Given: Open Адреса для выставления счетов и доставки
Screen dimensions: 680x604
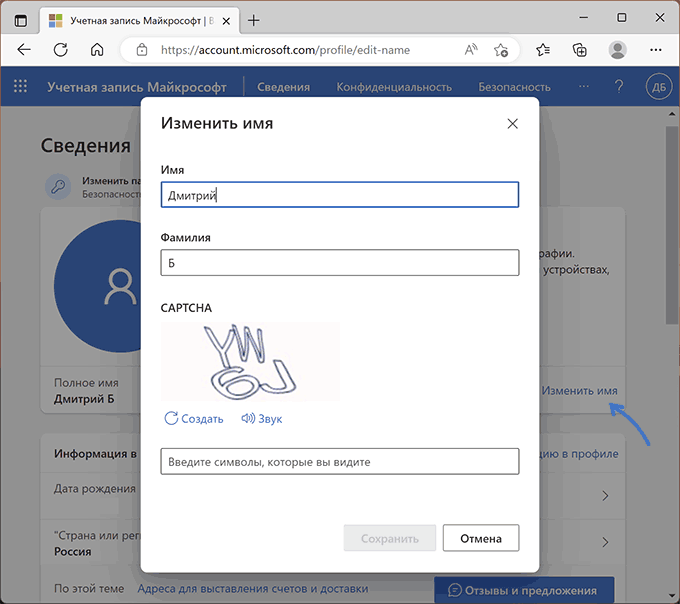Looking at the screenshot, I should tap(253, 588).
